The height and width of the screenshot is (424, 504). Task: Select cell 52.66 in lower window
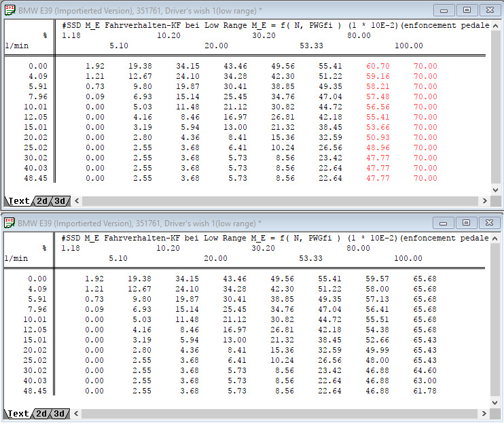[x=377, y=340]
